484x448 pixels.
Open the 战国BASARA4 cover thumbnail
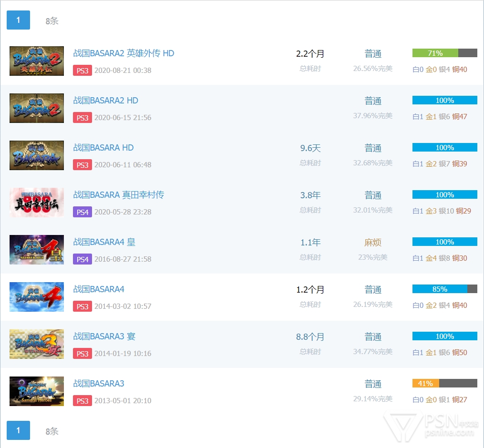point(37,297)
